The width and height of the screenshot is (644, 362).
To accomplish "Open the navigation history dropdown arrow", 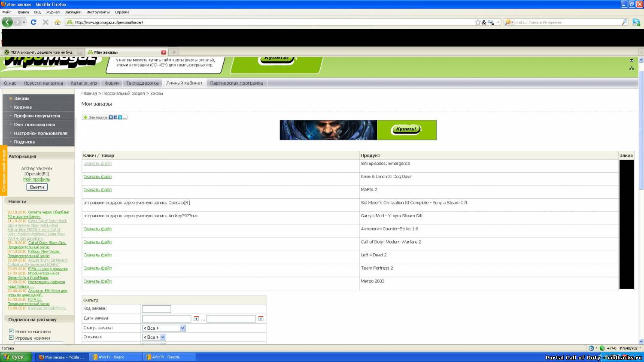I will pyautogui.click(x=24, y=22).
